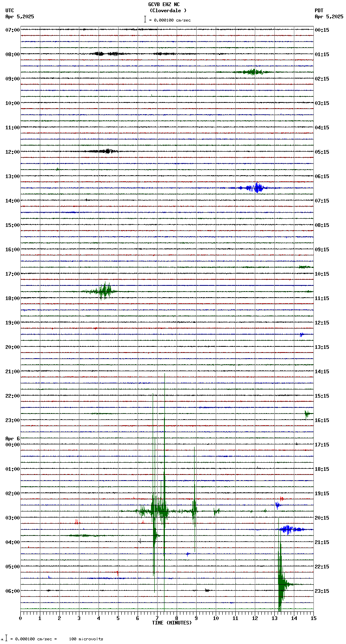346x644 pixels.
Task: Click the station title GCVB EHZ NC
Action: [x=164, y=4]
